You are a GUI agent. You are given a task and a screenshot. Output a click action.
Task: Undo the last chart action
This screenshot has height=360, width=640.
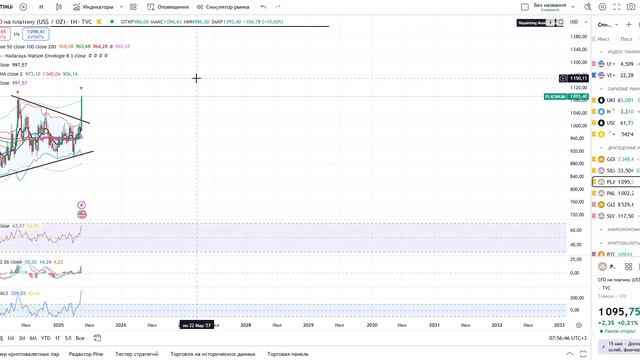(x=263, y=7)
